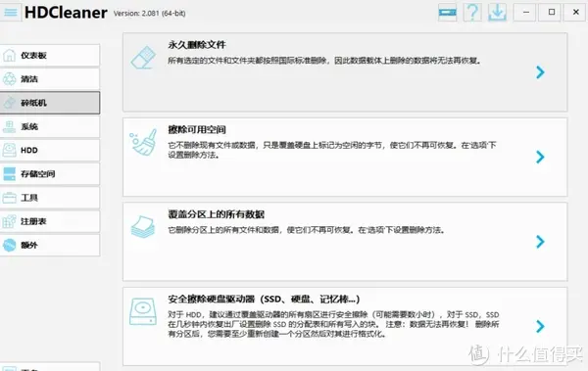
Task: Show the 存储空间 sidebar tab
Action: 50,174
